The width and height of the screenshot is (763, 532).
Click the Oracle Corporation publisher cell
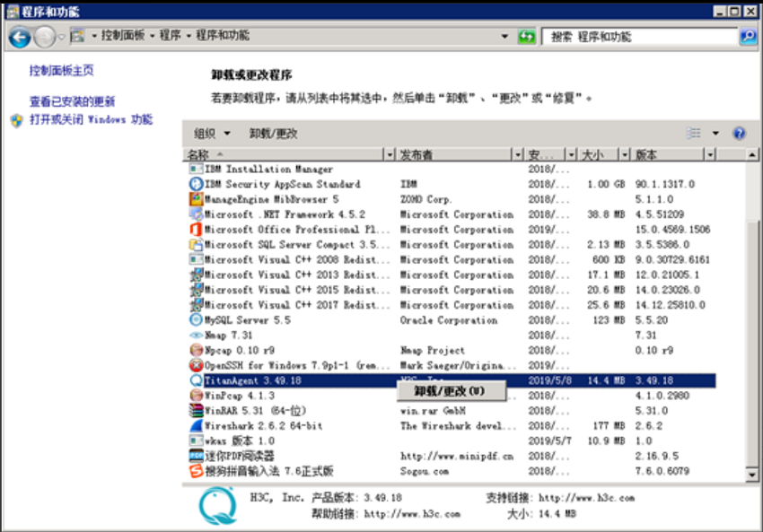449,320
